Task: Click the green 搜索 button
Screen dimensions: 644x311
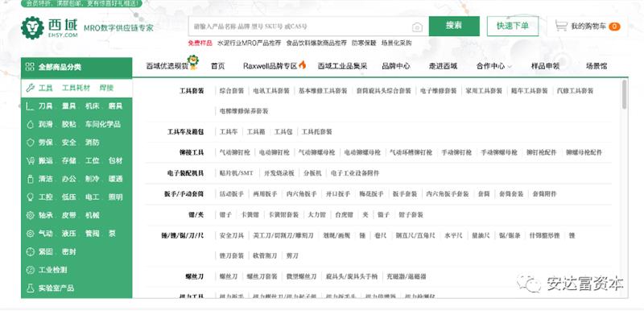Action: click(454, 26)
